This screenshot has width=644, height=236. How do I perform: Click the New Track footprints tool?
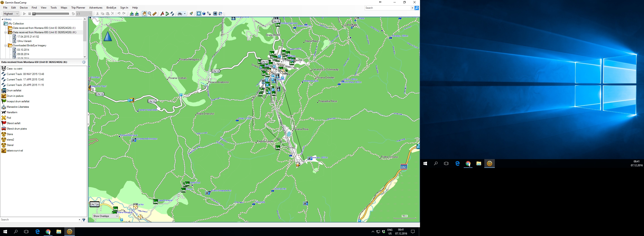tap(172, 14)
